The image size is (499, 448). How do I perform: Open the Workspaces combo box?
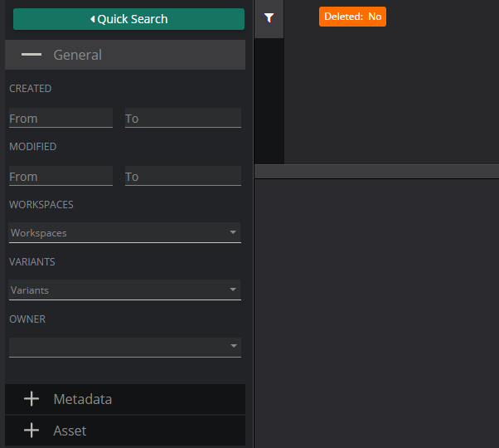116,233
